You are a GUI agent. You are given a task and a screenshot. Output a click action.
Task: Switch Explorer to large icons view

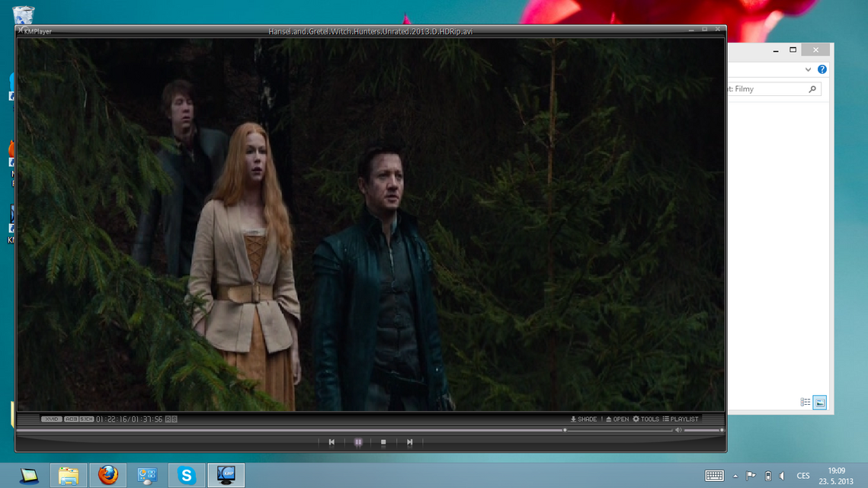click(819, 403)
